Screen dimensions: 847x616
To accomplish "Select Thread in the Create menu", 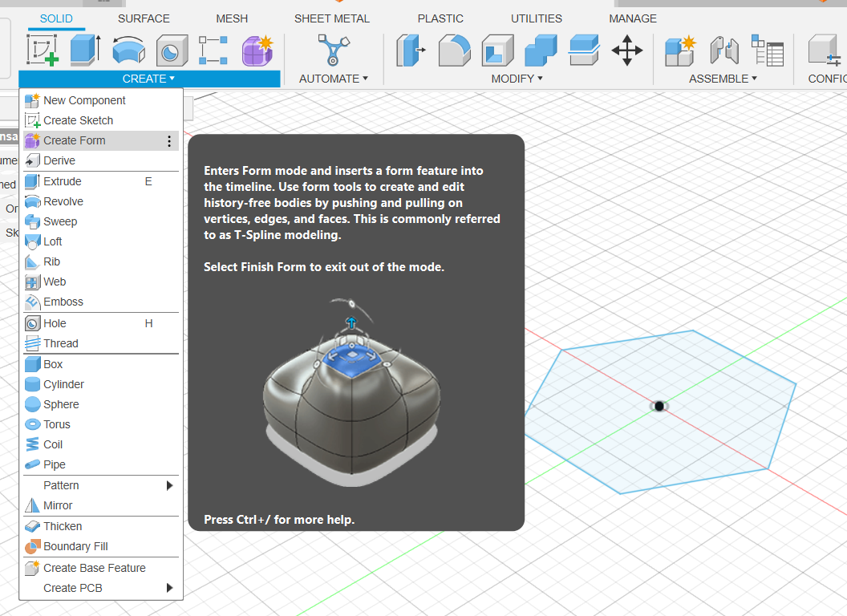I will pos(101,343).
